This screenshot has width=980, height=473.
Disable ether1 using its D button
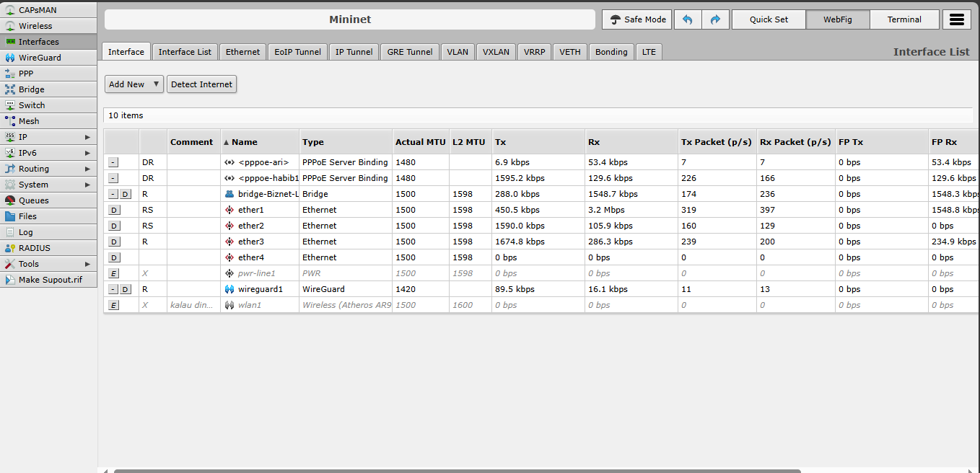tap(114, 210)
